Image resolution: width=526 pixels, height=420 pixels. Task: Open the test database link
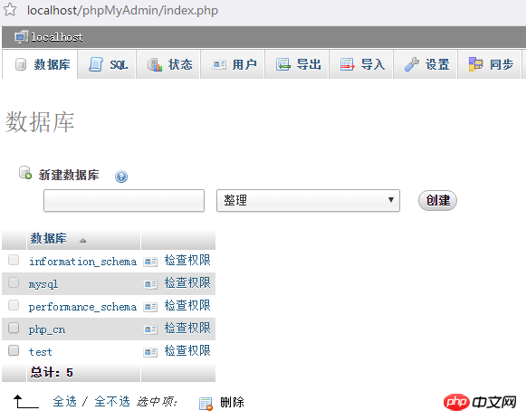pos(40,352)
